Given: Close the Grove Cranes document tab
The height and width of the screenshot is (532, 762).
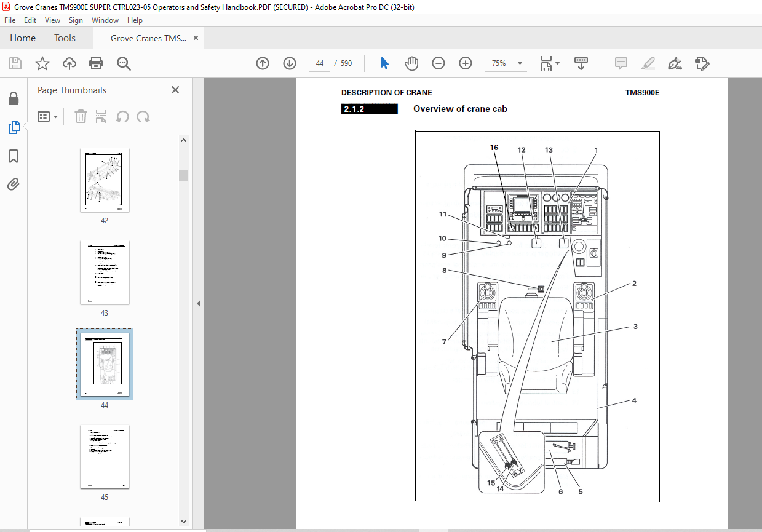Looking at the screenshot, I should point(196,38).
